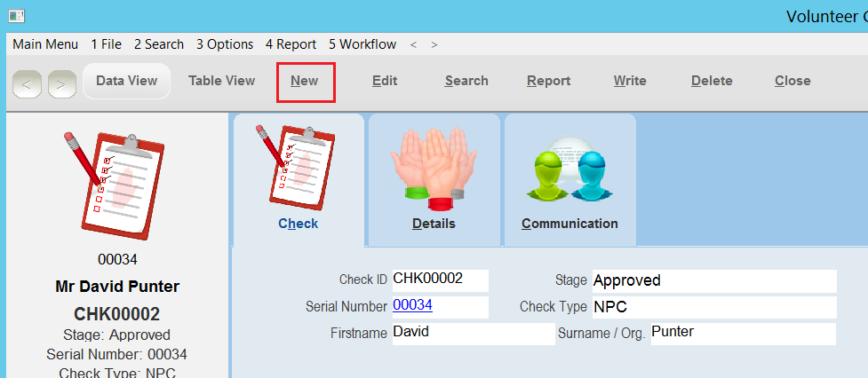This screenshot has width=868, height=378.
Task: Open serial number 00034 link
Action: coord(412,305)
